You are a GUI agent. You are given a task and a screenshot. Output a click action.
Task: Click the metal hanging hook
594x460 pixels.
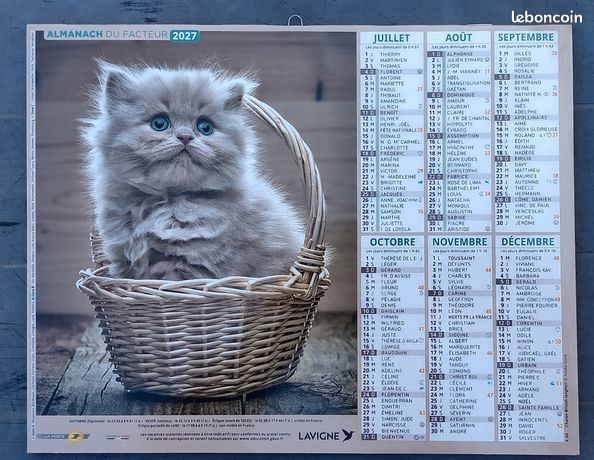[295, 20]
